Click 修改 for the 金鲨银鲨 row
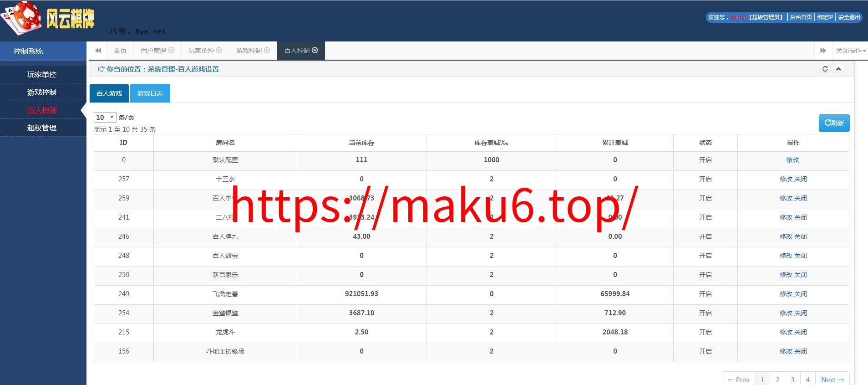The width and height of the screenshot is (868, 385). pos(786,313)
